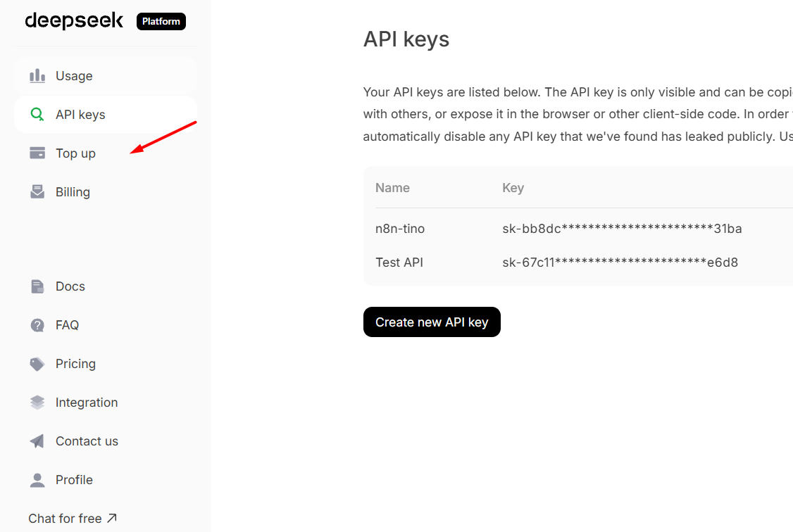Click the Billing envelope icon

pos(37,192)
